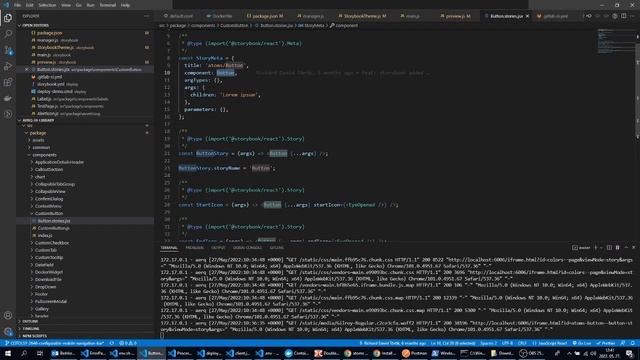This screenshot has width=640, height=360.
Task: Click the split editor right icon
Action: [x=624, y=16]
